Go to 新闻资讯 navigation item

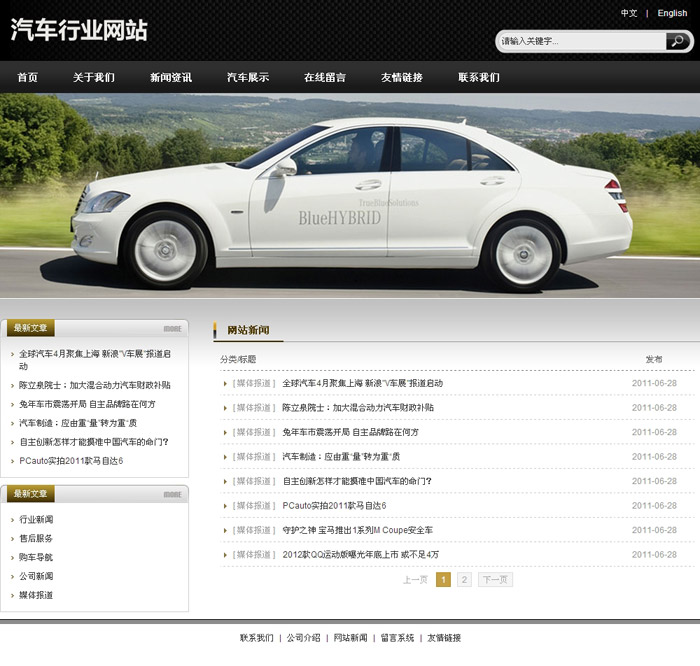[171, 77]
